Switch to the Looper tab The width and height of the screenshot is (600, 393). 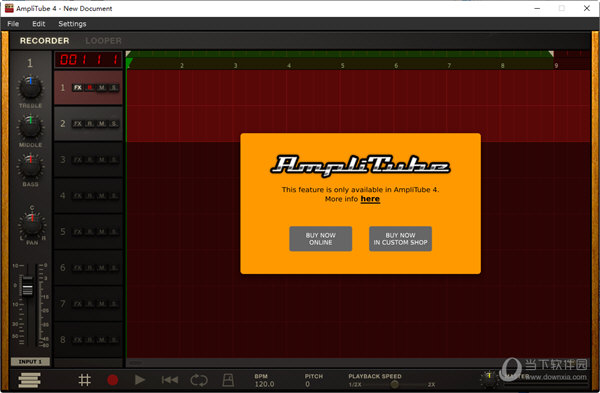tap(103, 41)
